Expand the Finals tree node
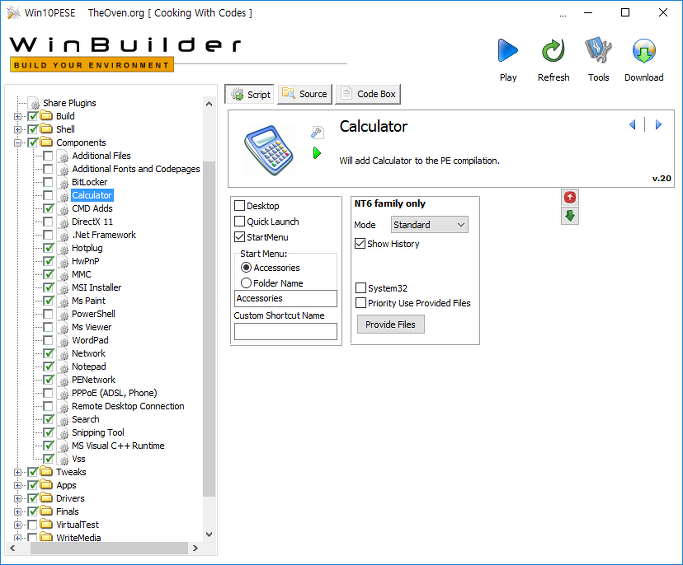The image size is (683, 565). point(18,511)
